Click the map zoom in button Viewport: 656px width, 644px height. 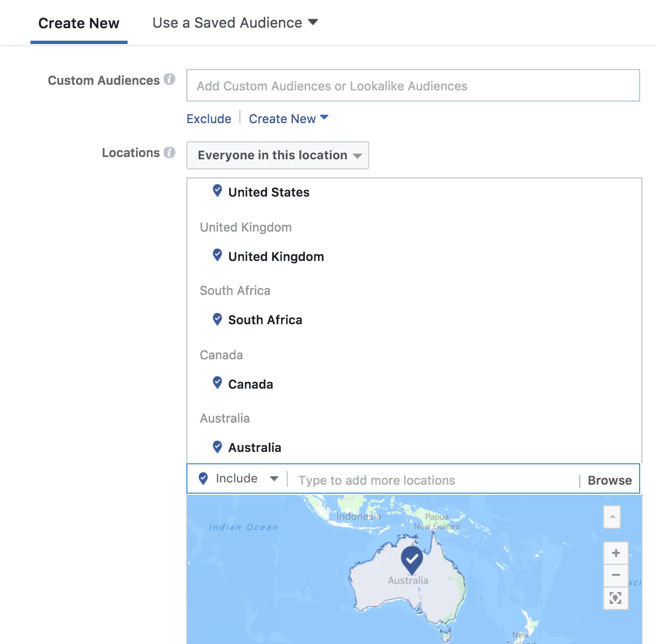(615, 553)
